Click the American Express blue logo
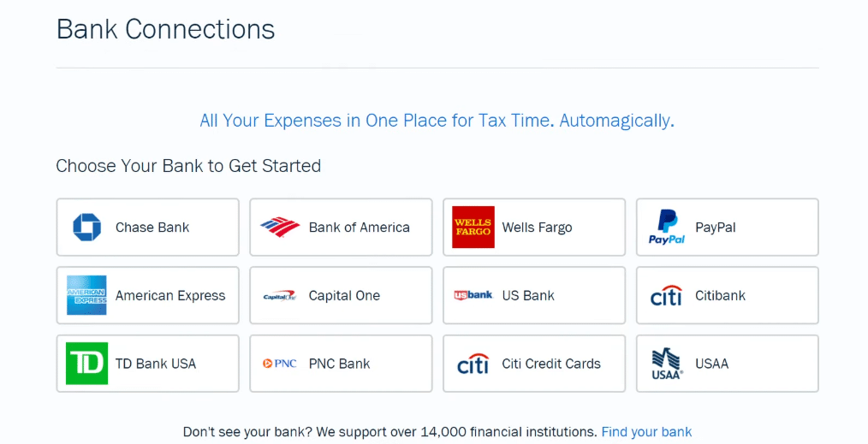The width and height of the screenshot is (868, 444). pyautogui.click(x=87, y=295)
